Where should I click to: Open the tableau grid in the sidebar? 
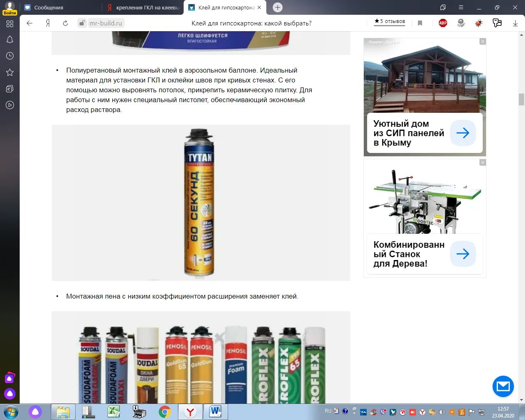[x=10, y=24]
